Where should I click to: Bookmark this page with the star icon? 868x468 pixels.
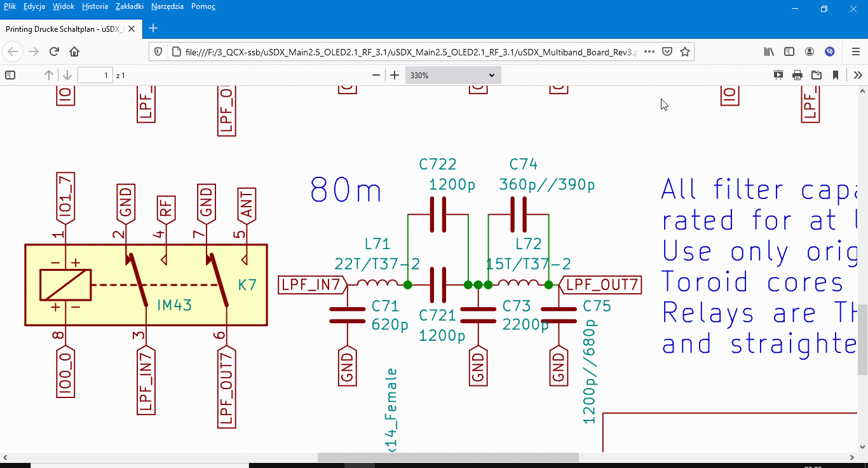pyautogui.click(x=685, y=52)
